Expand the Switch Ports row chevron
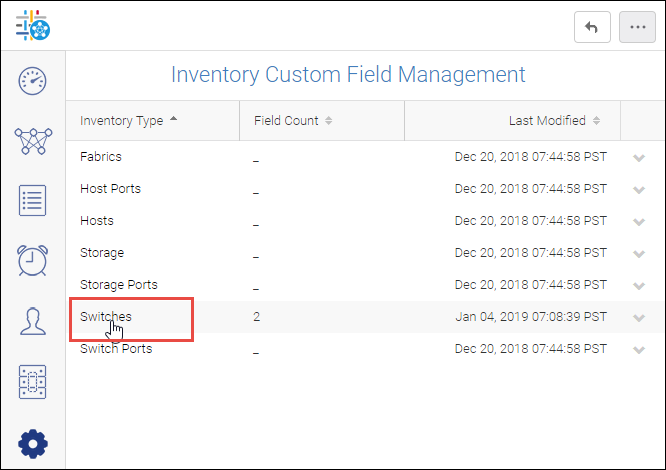The image size is (666, 470). tap(639, 350)
